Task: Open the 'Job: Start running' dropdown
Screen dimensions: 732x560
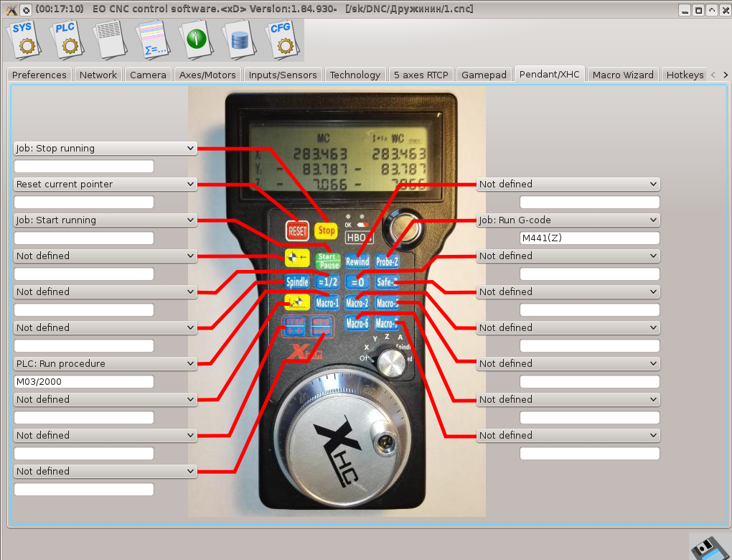Action: [x=105, y=220]
